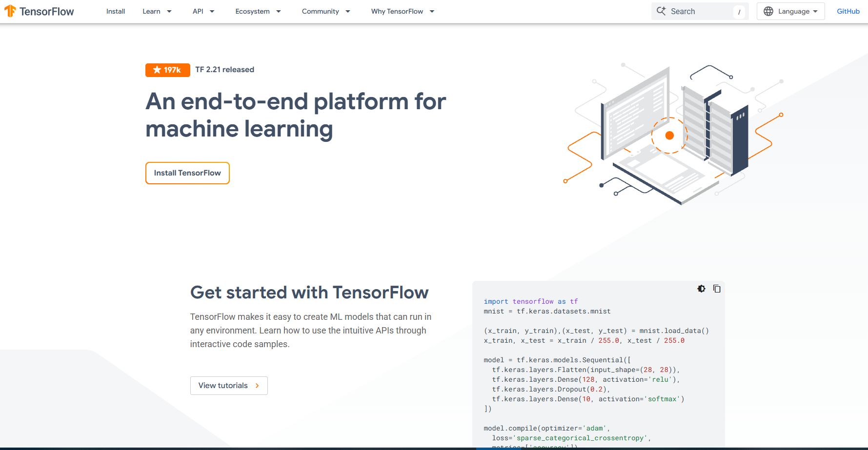The width and height of the screenshot is (868, 450).
Task: Click the search magnifier icon
Action: point(661,11)
